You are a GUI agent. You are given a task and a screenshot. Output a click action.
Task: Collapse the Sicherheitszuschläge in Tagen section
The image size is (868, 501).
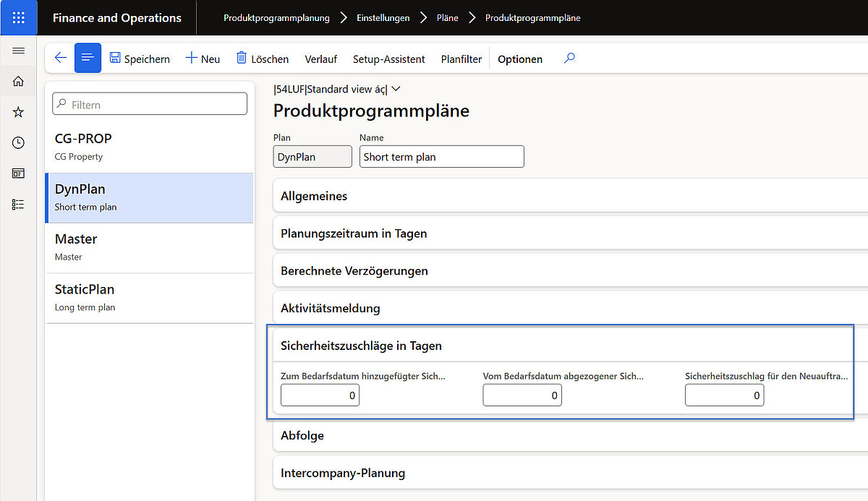pos(361,346)
